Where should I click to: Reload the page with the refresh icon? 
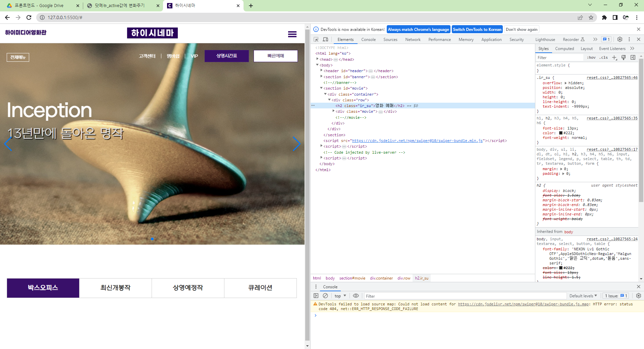click(29, 17)
